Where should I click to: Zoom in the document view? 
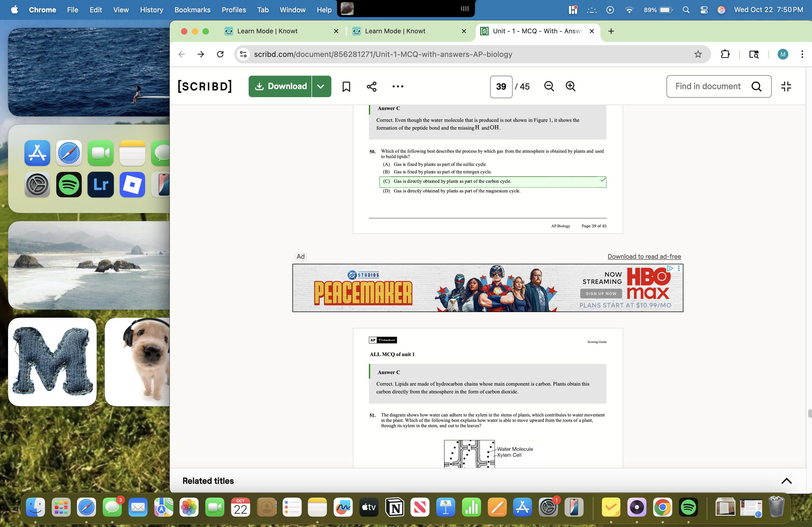click(570, 86)
